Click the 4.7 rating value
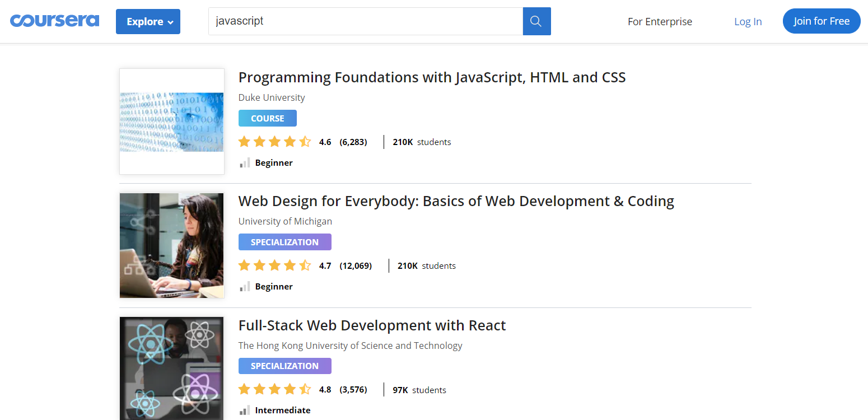The image size is (868, 420). (325, 266)
